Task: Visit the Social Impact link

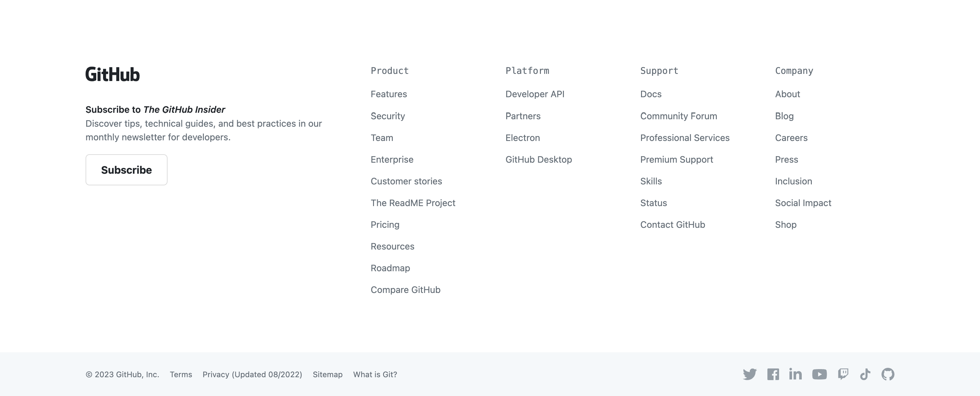Action: [x=803, y=203]
